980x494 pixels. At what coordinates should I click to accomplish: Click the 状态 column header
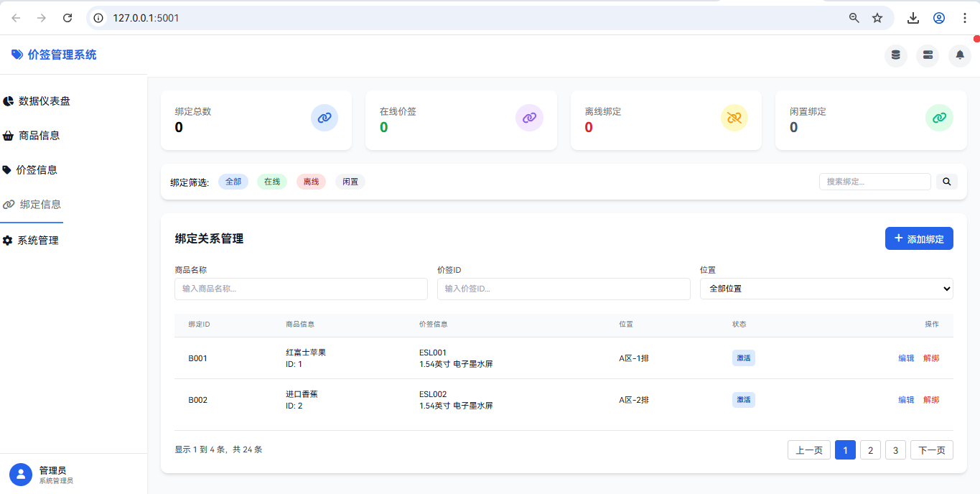(x=739, y=325)
